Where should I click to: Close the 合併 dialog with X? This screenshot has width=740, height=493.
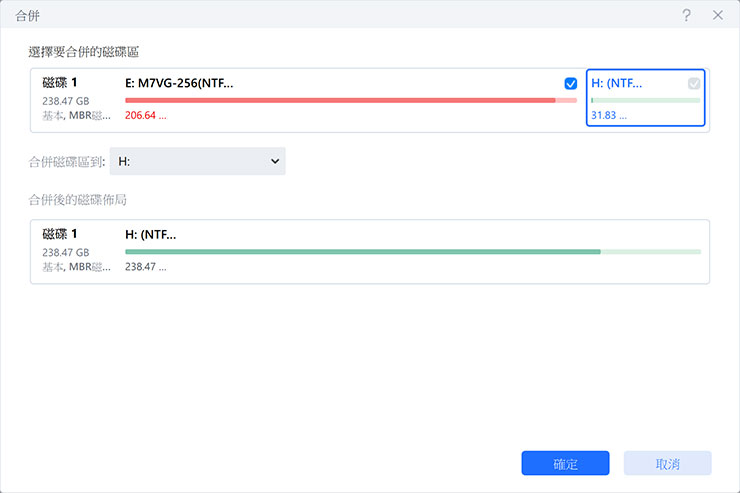click(717, 15)
